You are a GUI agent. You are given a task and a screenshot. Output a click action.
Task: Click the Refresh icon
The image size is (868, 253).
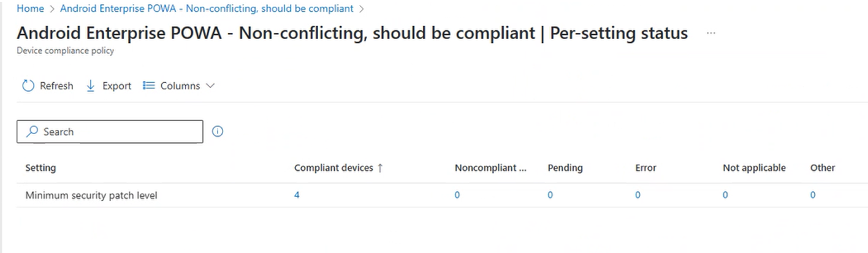tap(28, 86)
